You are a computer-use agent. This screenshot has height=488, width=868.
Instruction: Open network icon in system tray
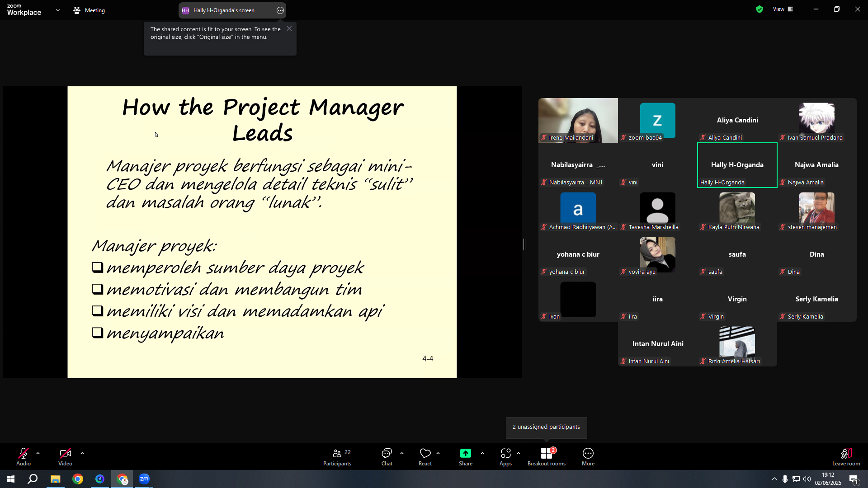(796, 479)
